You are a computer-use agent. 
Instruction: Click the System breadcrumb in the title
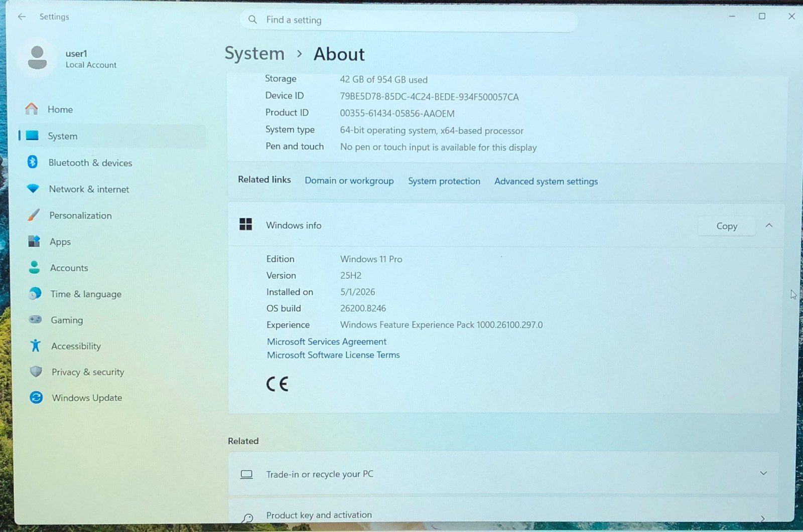tap(254, 53)
